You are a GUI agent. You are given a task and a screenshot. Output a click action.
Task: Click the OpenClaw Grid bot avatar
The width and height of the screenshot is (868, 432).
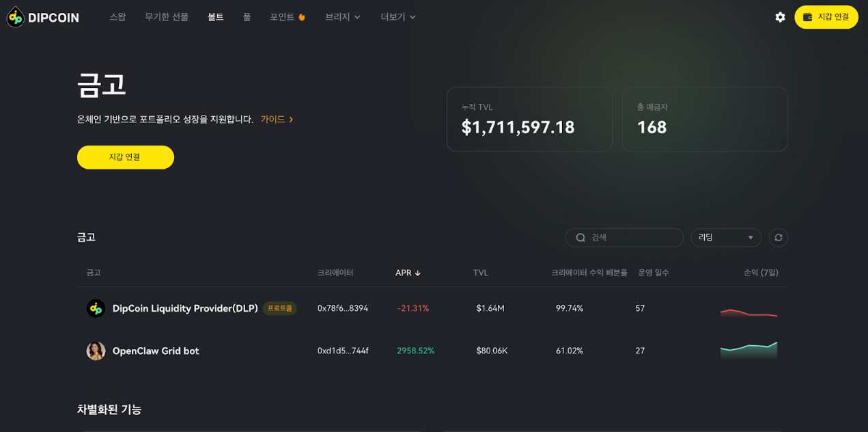96,351
